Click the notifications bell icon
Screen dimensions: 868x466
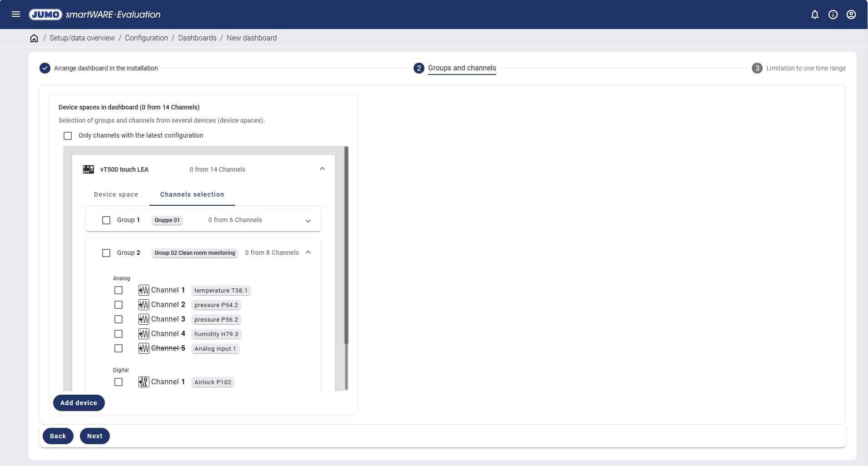(x=815, y=15)
